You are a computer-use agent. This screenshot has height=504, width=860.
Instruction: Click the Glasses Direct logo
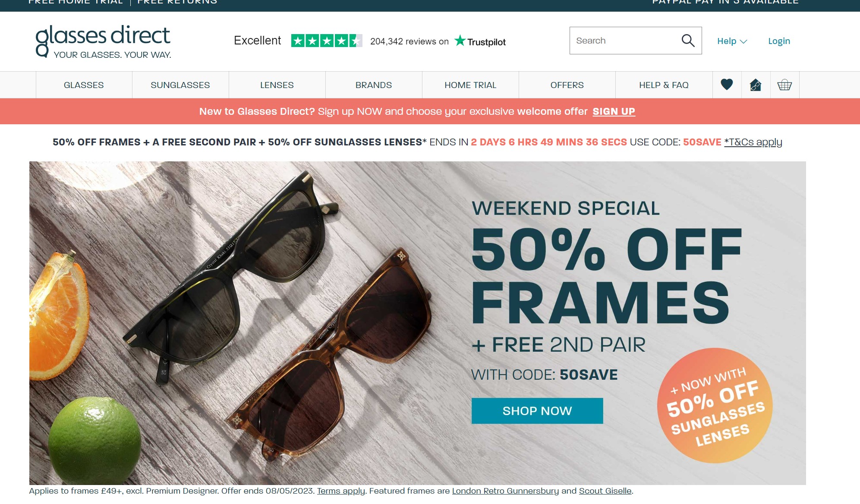click(103, 41)
